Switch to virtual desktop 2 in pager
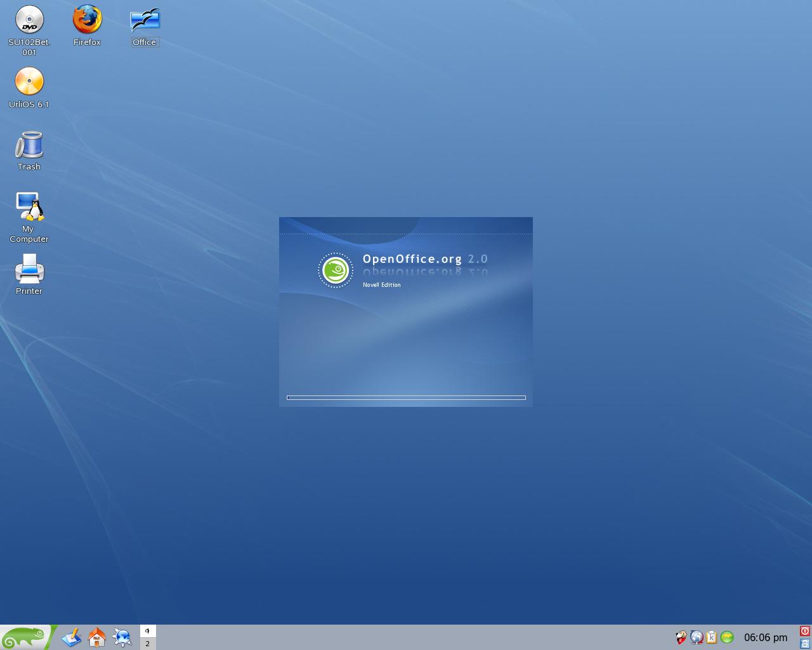This screenshot has width=812, height=650. point(148,644)
